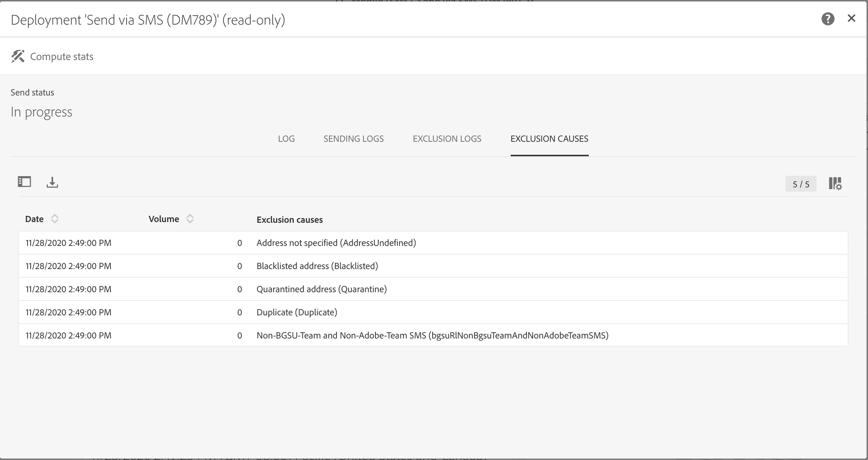868x460 pixels.
Task: Select the Blacklisted address row
Action: (317, 266)
